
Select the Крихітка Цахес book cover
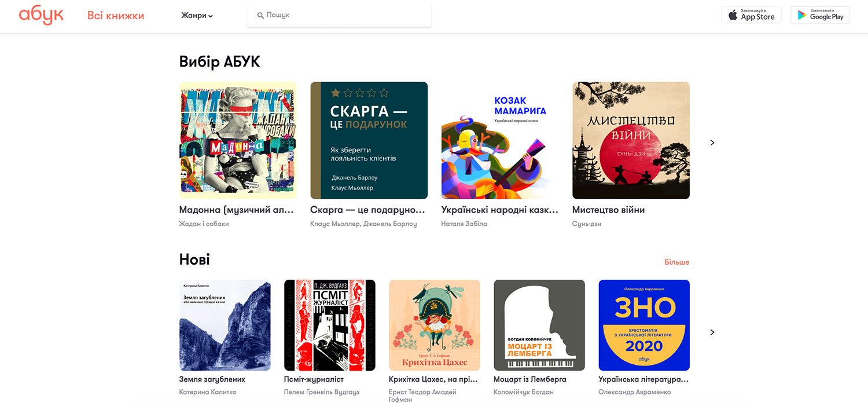coord(435,325)
